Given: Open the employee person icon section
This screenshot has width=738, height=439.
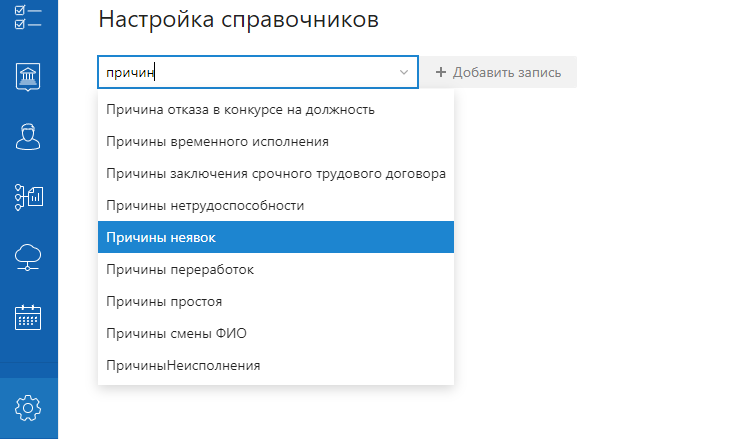Looking at the screenshot, I should (28, 137).
